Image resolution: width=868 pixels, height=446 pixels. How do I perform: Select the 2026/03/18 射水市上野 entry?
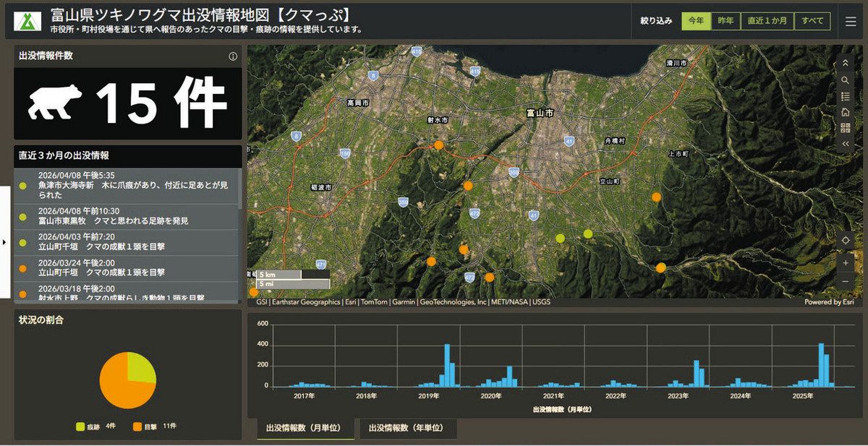click(x=127, y=292)
